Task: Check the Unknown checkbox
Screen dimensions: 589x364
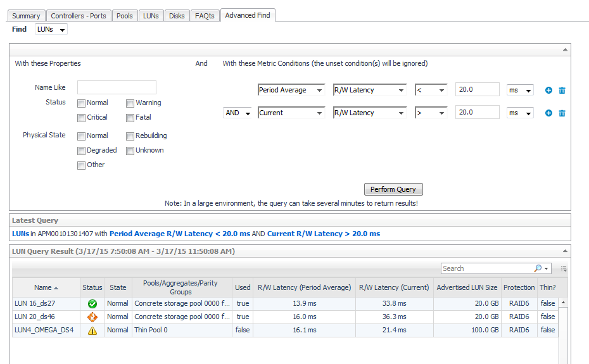Action: point(130,151)
